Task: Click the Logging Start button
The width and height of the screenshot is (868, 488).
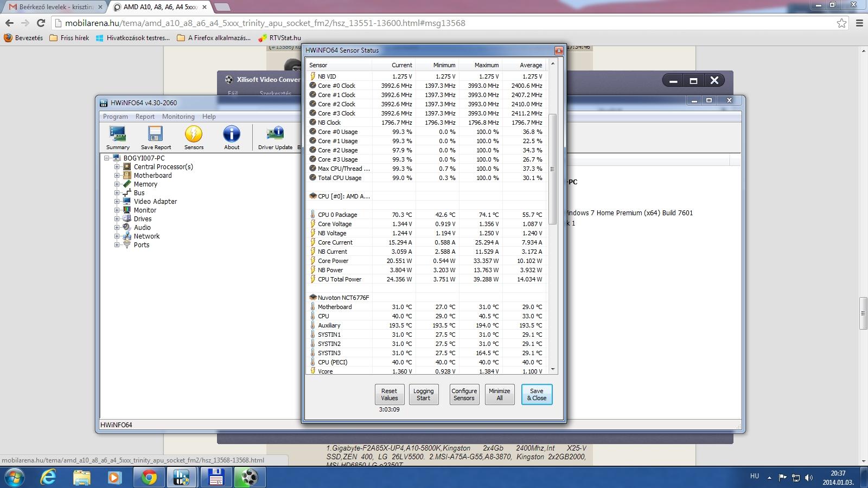Action: 423,394
